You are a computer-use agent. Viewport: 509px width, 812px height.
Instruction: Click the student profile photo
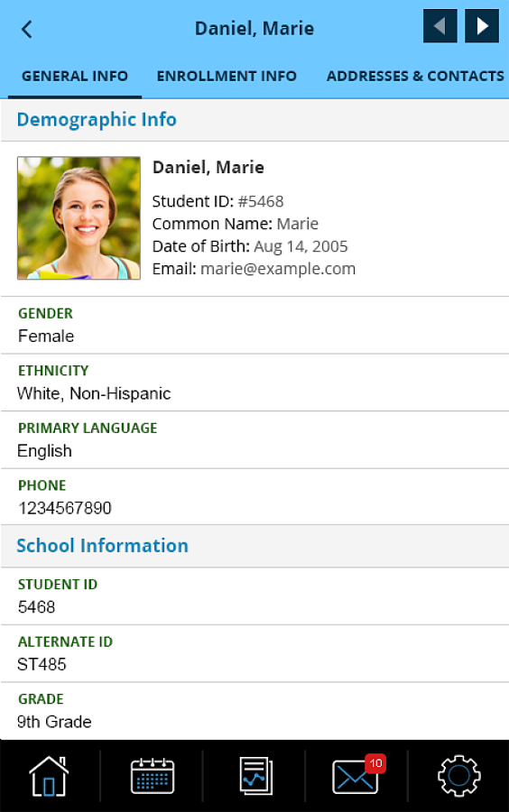pos(79,218)
